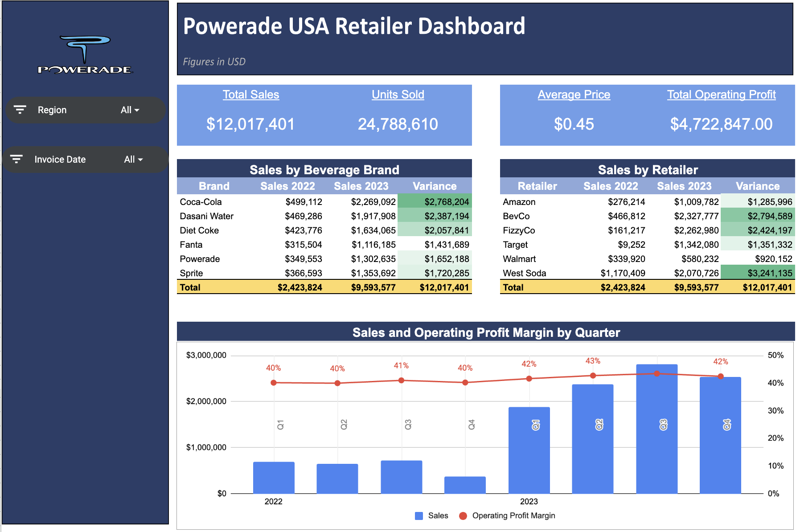796x532 pixels.
Task: Click the Total Sales heading link
Action: tap(251, 94)
